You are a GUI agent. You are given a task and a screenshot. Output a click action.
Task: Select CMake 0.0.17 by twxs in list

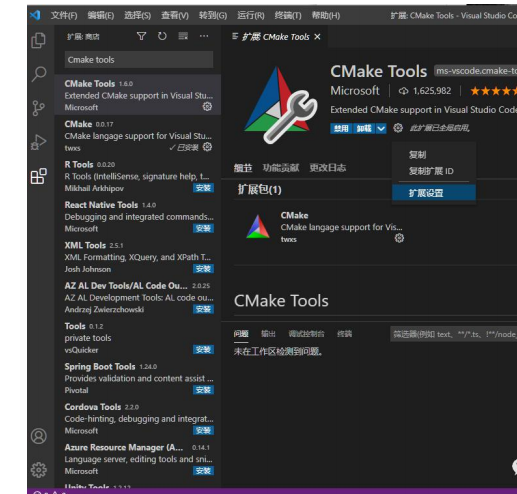pyautogui.click(x=138, y=135)
